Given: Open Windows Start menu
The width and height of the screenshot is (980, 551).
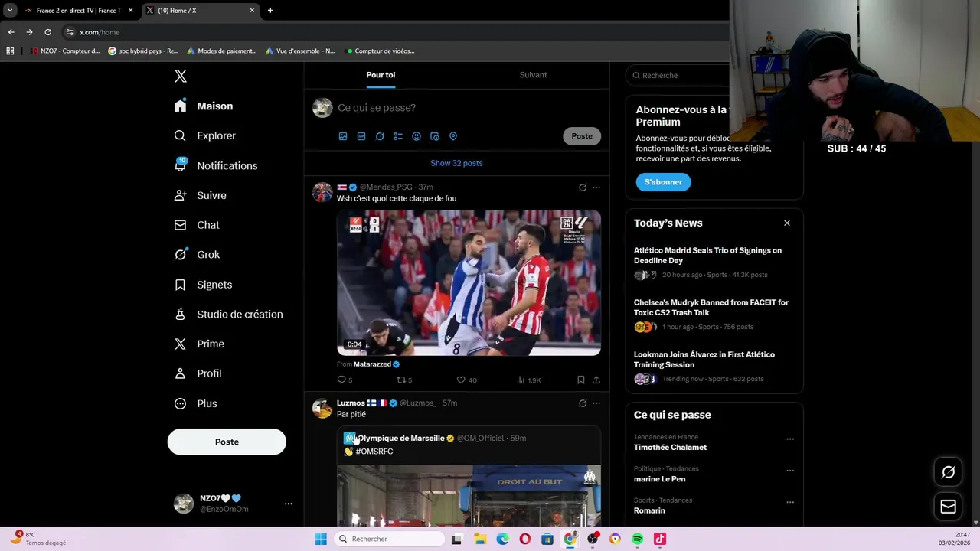Looking at the screenshot, I should click(321, 540).
